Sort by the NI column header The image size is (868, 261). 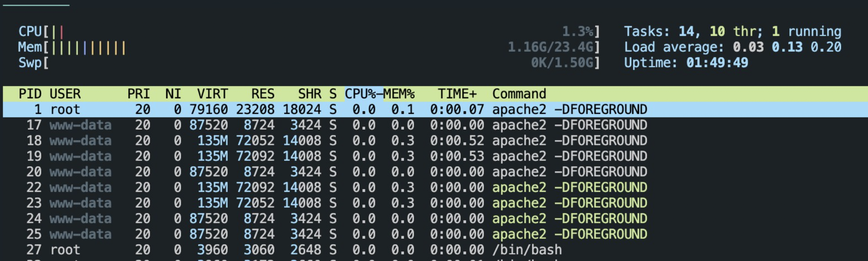click(x=173, y=94)
